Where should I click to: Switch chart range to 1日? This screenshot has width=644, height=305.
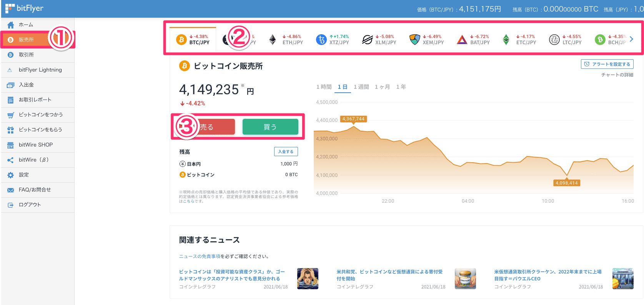pyautogui.click(x=342, y=87)
